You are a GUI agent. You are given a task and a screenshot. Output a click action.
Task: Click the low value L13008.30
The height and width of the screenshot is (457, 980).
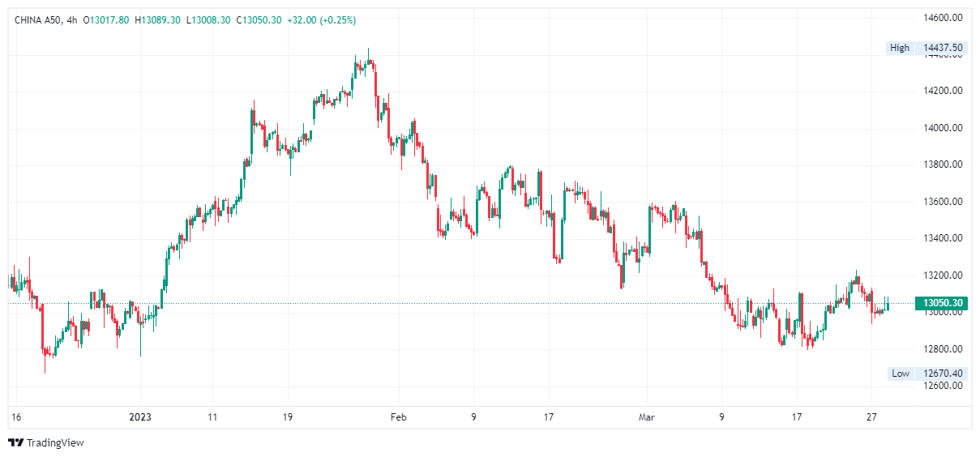coord(208,19)
